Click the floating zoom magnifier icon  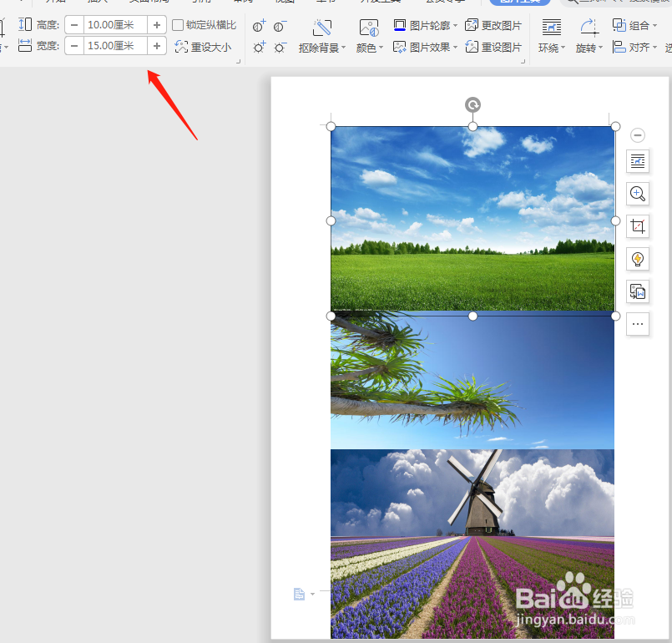tap(638, 194)
